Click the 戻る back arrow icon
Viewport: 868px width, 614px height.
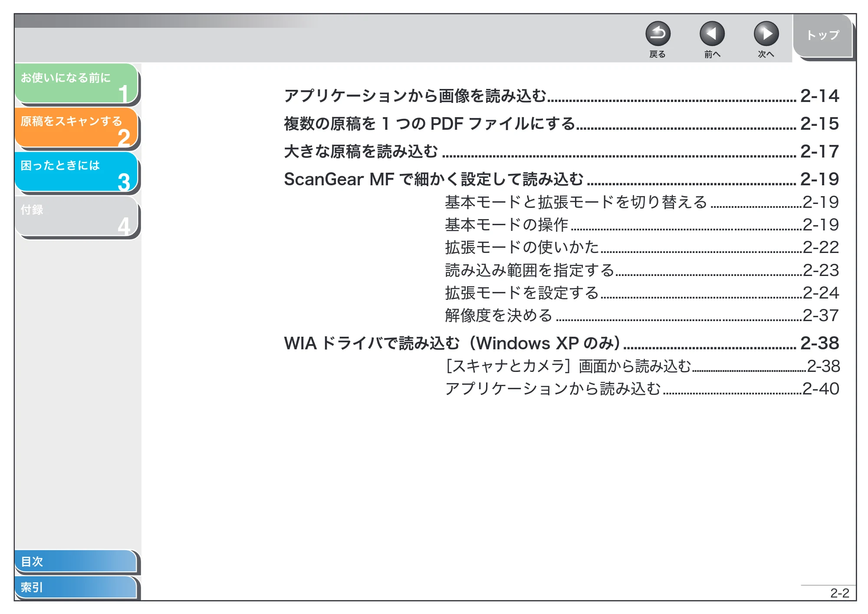[x=658, y=34]
